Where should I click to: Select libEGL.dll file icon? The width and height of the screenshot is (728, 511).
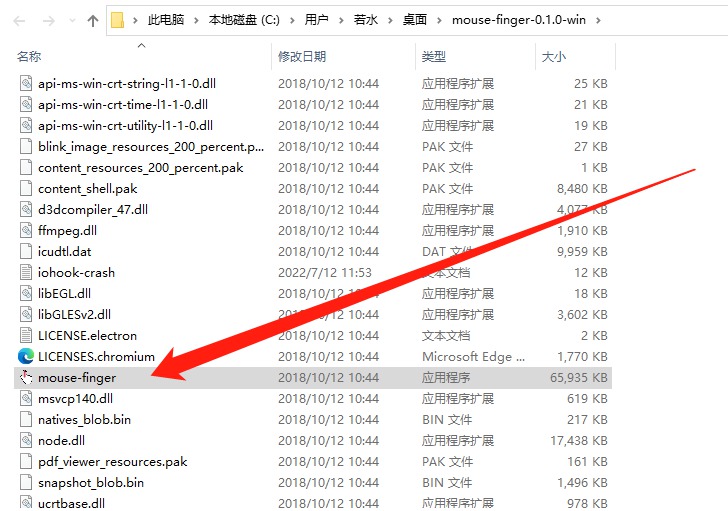point(26,293)
